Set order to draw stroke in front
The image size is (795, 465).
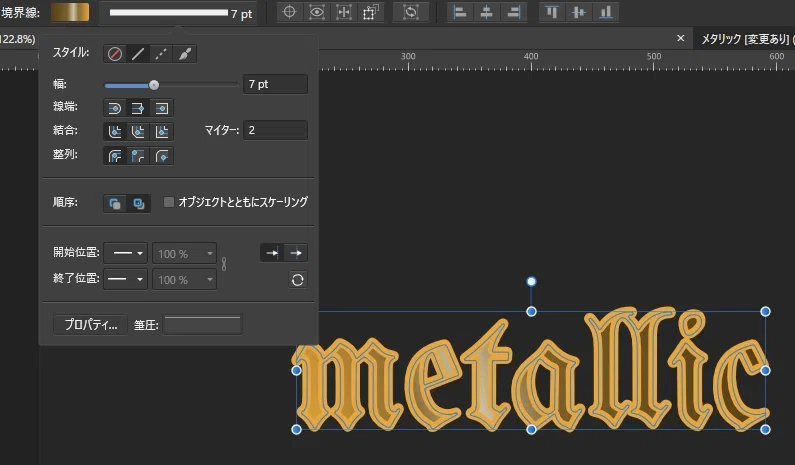click(x=138, y=203)
